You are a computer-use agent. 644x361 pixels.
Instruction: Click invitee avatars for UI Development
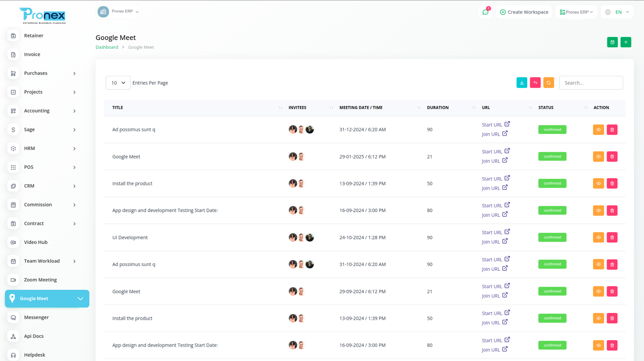[x=301, y=237]
